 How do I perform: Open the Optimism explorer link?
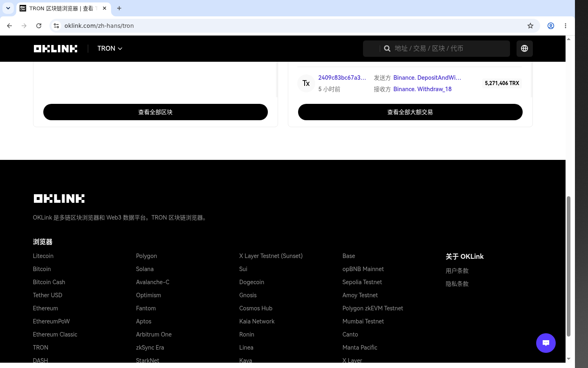tap(149, 295)
